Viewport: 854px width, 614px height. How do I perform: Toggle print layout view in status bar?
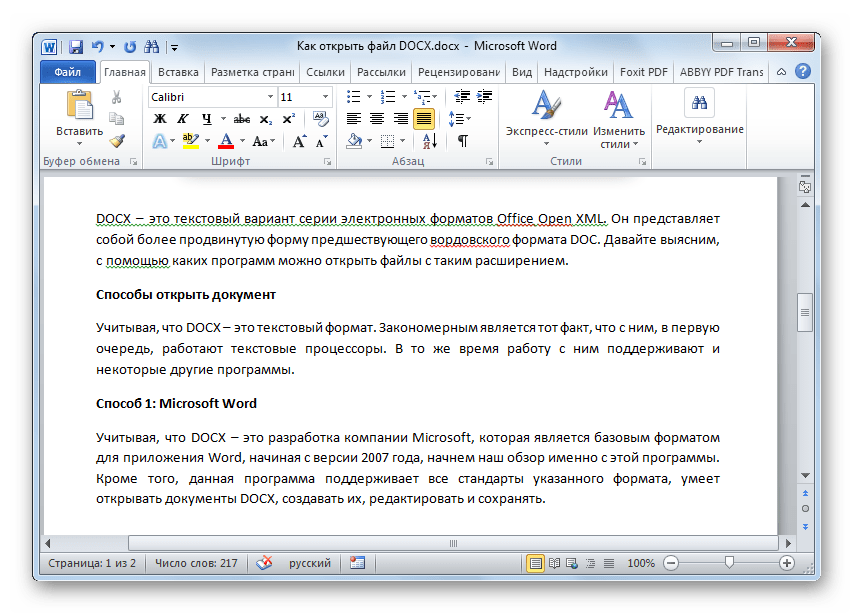coord(535,563)
